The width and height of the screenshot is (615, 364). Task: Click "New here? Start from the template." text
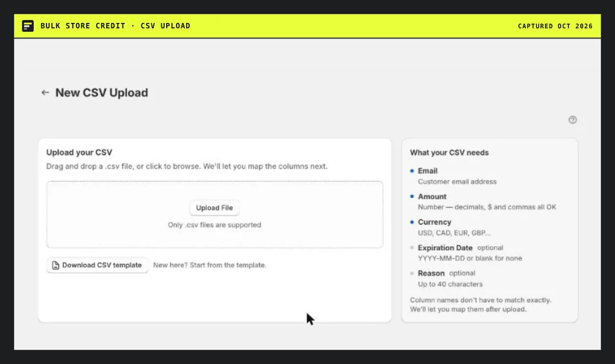pyautogui.click(x=210, y=265)
